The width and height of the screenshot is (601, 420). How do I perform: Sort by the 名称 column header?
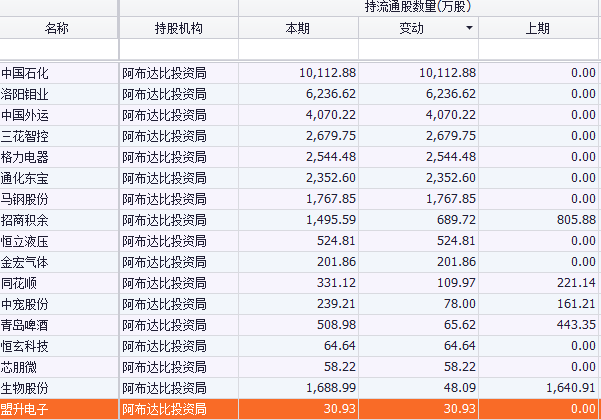[x=57, y=28]
